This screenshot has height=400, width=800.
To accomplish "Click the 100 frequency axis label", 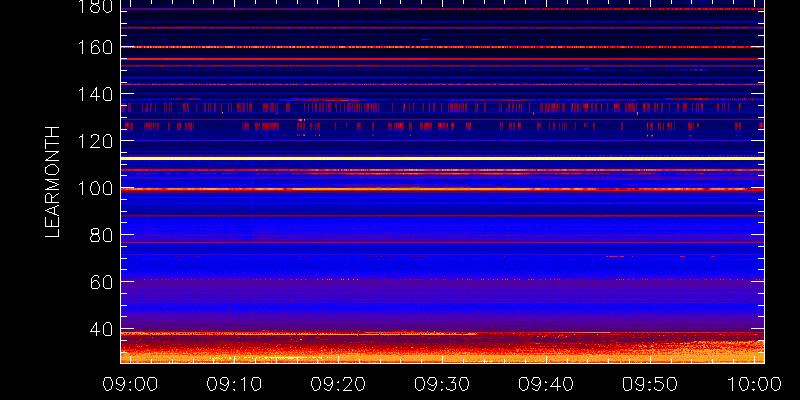I will point(96,189).
